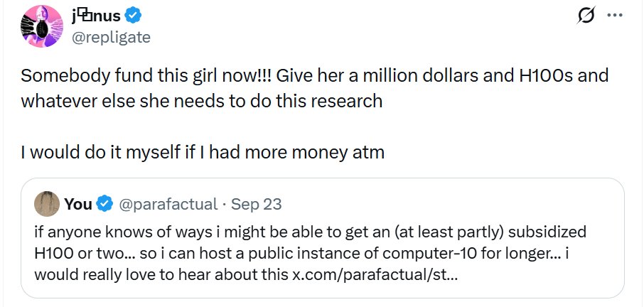Viewport: 644px width, 307px height.
Task: Click the quoted tweet's last line of text
Action: click(x=245, y=274)
